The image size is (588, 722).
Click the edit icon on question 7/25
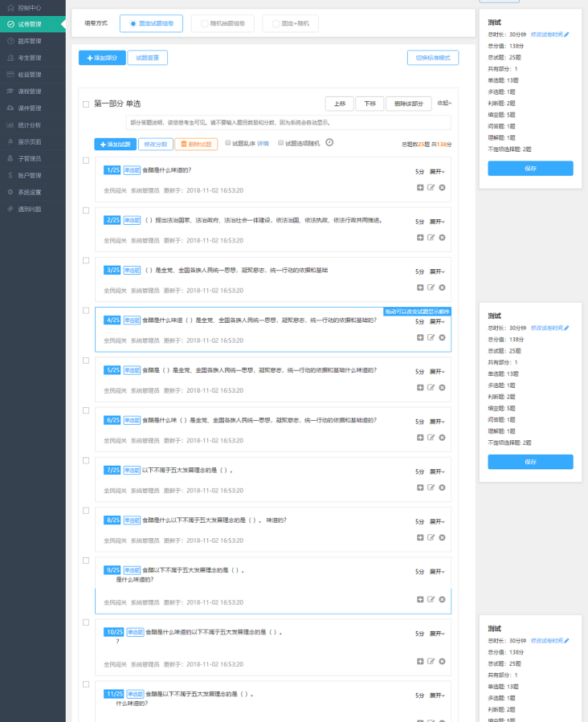click(431, 487)
